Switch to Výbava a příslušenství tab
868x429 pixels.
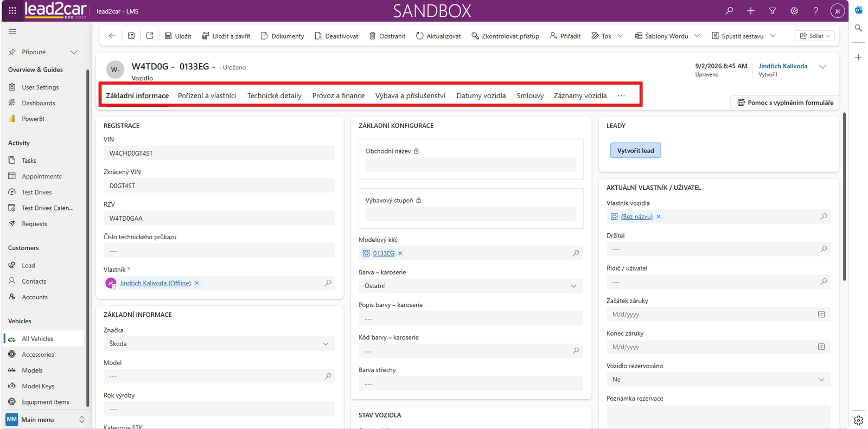410,95
